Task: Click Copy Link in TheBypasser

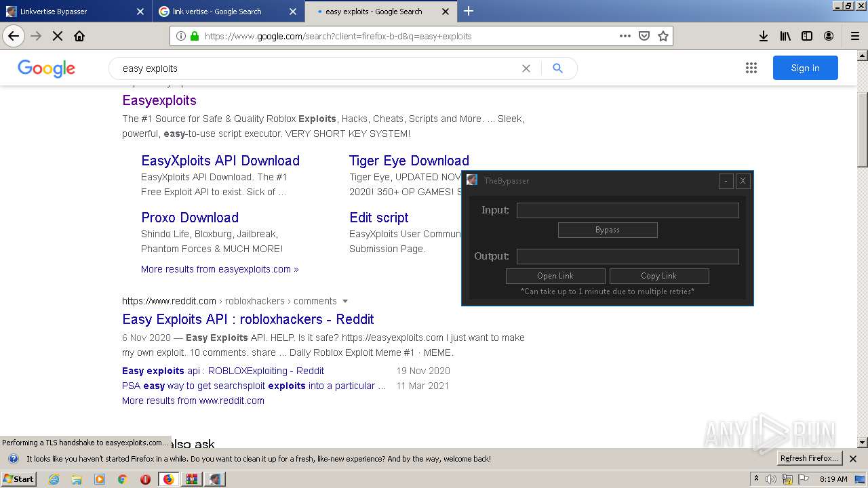Action: pos(659,276)
